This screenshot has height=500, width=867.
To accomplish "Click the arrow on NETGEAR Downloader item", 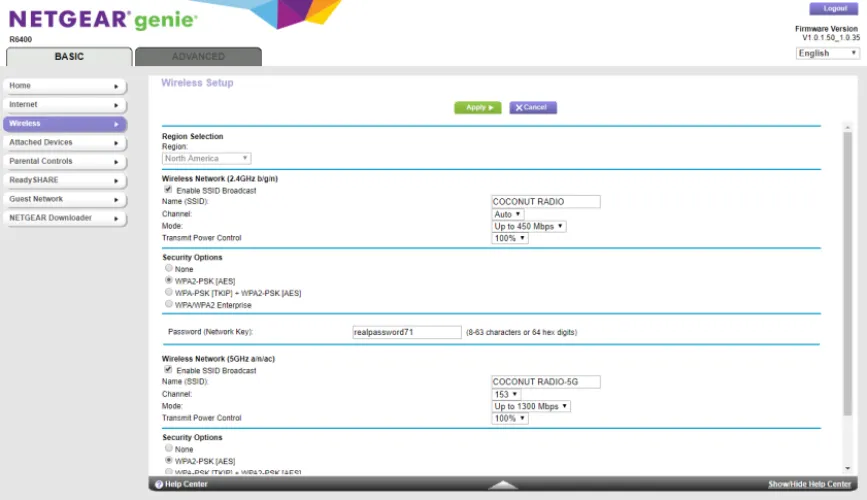I will pos(116,218).
